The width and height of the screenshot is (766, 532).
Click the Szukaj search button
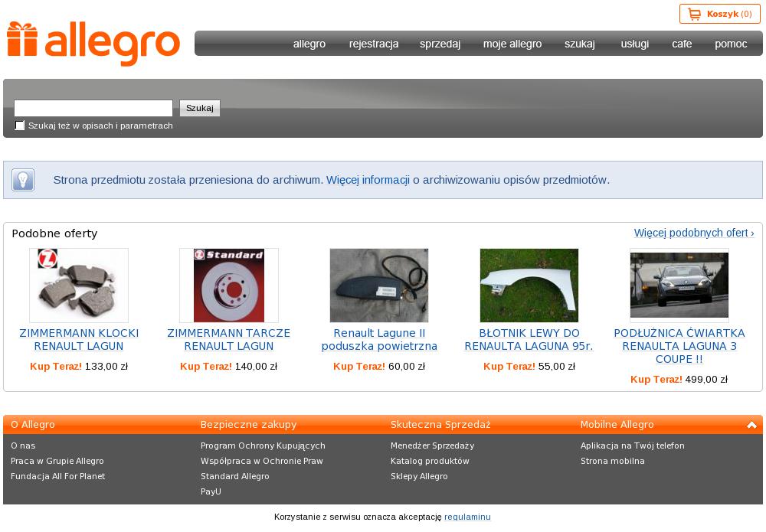click(200, 108)
